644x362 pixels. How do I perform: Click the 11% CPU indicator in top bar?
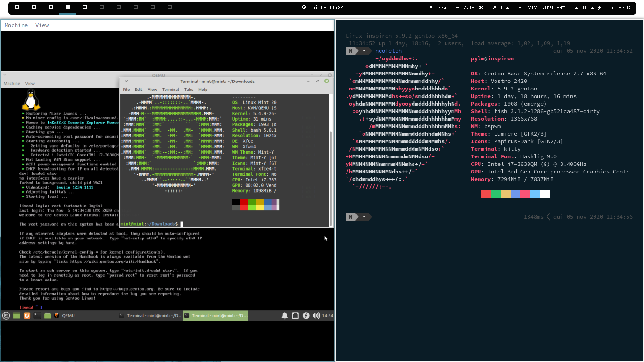[501, 8]
